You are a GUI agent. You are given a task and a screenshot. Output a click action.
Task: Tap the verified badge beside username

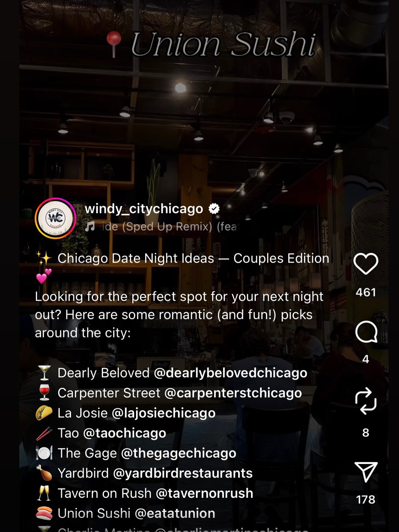214,209
